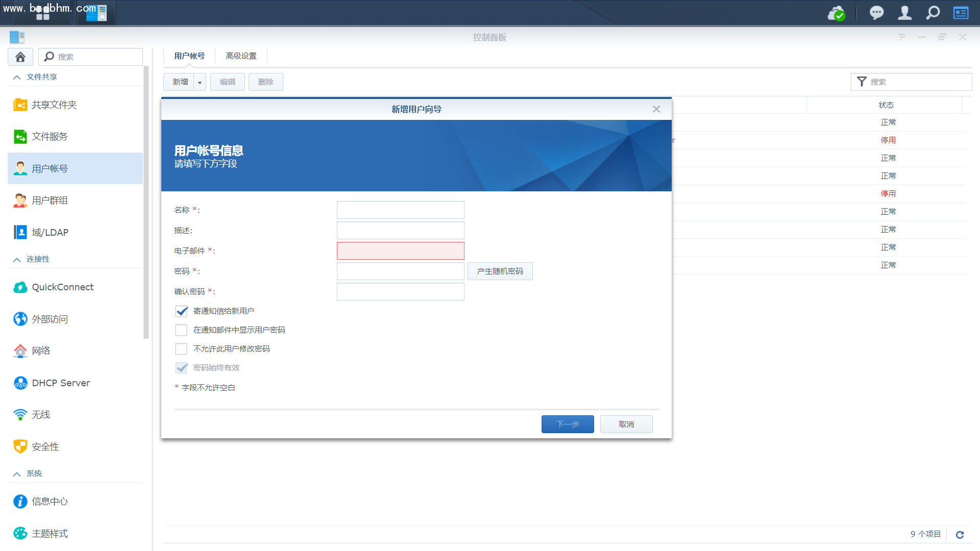Open notifications chat bubble icon

pos(876,13)
